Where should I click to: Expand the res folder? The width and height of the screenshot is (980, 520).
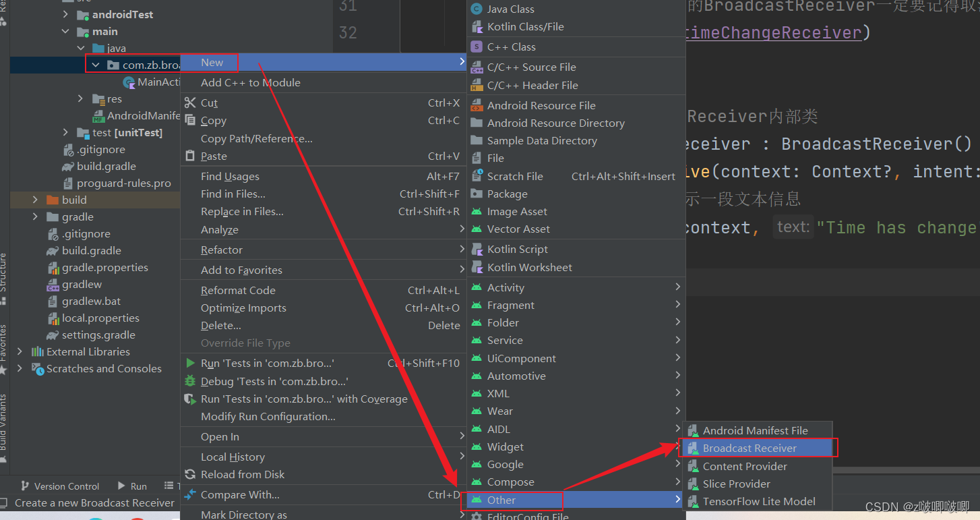80,98
